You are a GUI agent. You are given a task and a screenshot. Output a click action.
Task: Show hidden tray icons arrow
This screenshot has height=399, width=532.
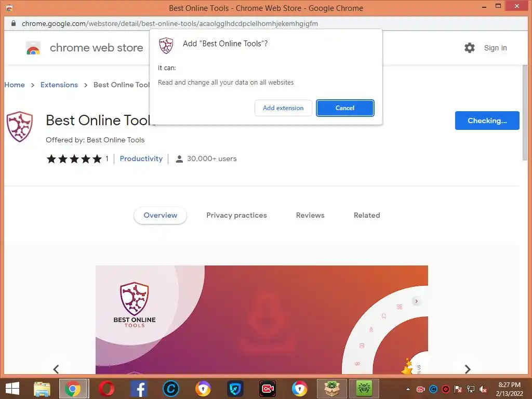tap(408, 389)
